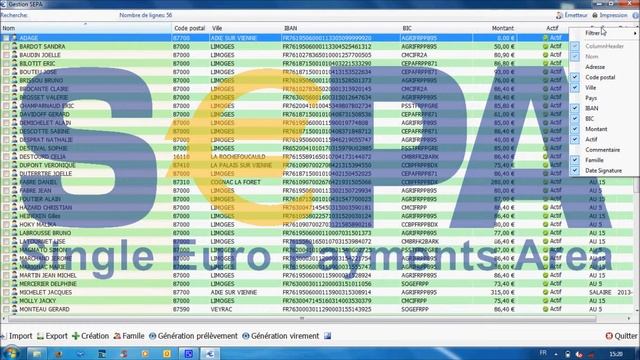
Task: Expand the Filtrer submenu arrow
Action: [635, 33]
